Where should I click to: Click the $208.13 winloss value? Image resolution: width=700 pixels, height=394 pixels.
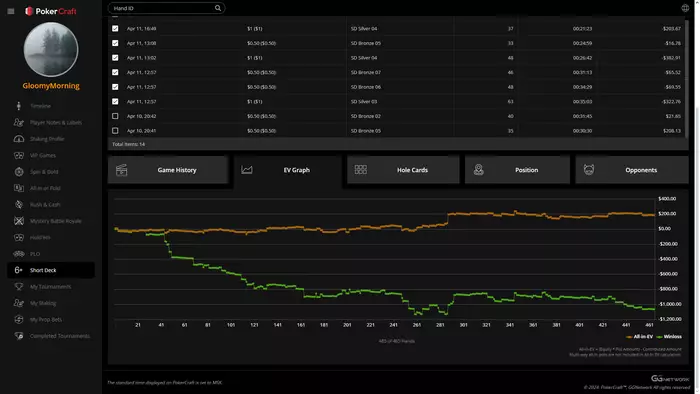pyautogui.click(x=672, y=131)
